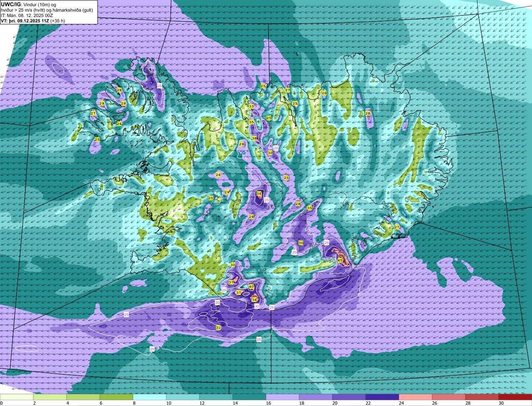Select the 24–26 m/s legend color
Screen dimensions: 532x406
(x=416, y=397)
